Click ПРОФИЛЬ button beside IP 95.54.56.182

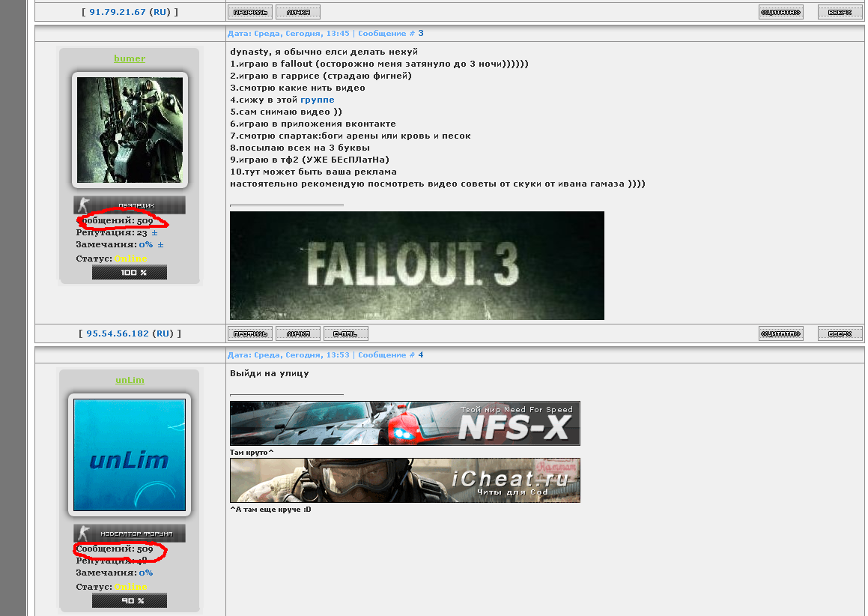pyautogui.click(x=250, y=333)
